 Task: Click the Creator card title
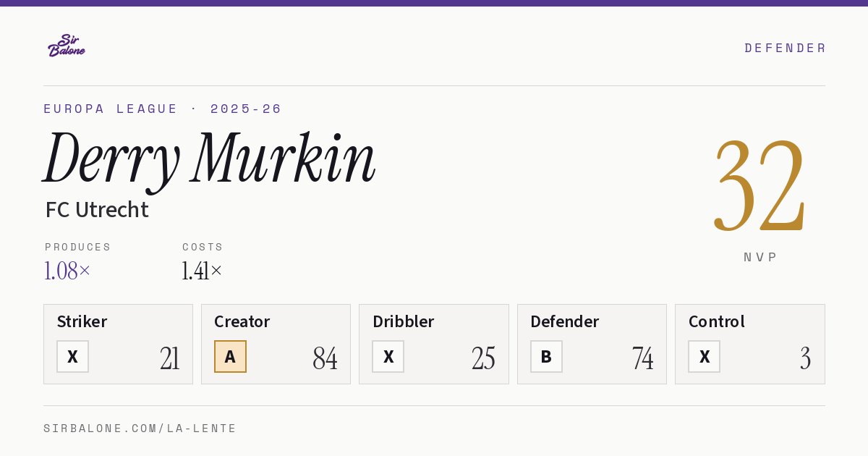pos(242,321)
